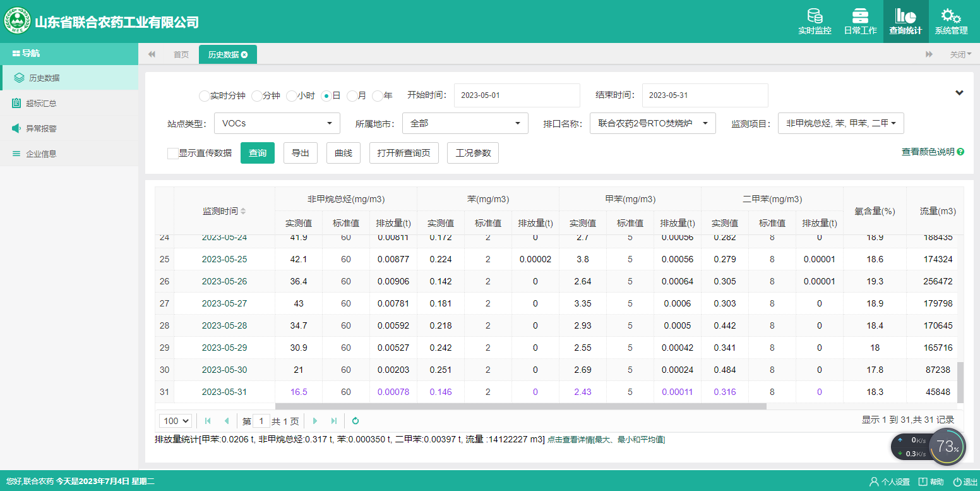Click the 2023-05-25 date cell
The image size is (980, 491).
coord(224,259)
